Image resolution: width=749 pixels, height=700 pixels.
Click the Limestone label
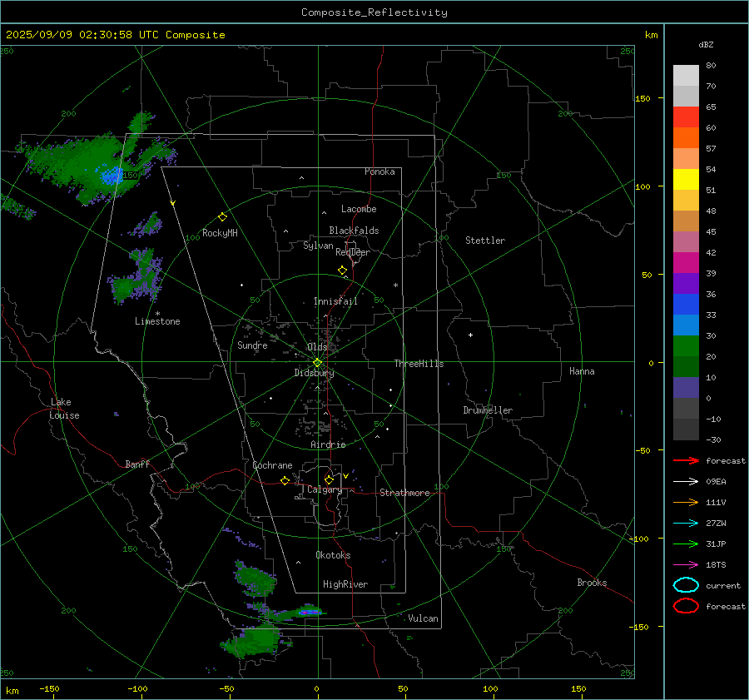157,321
